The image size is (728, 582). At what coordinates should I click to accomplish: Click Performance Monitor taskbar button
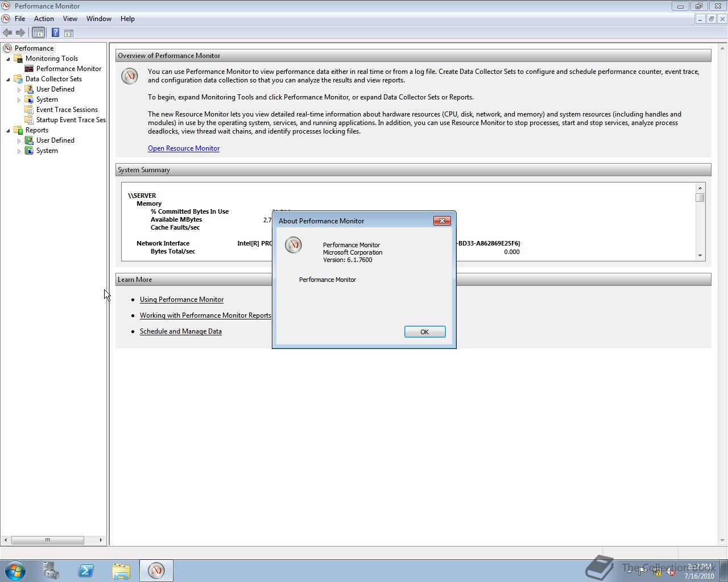[156, 571]
